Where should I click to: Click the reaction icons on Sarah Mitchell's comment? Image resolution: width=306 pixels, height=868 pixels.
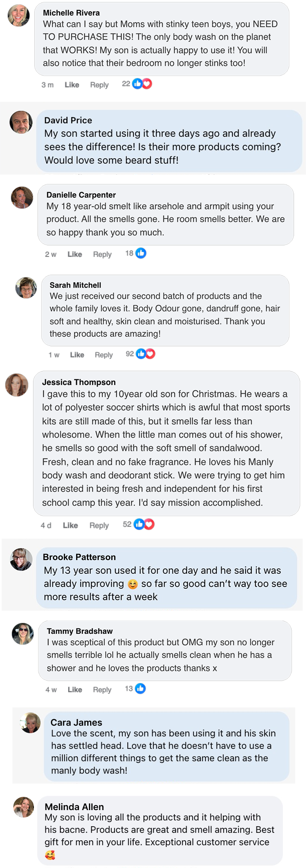pyautogui.click(x=146, y=354)
